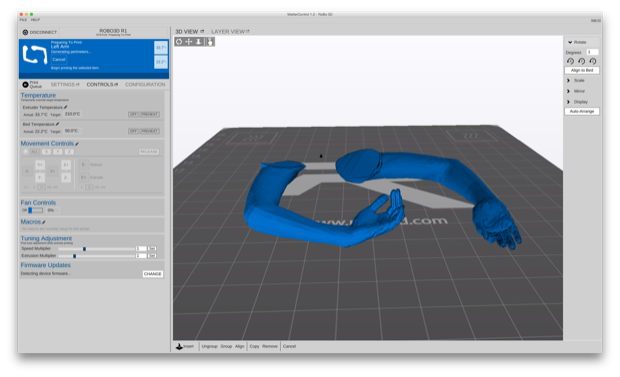This screenshot has height=377, width=620.
Task: Preheat the bed
Action: tap(149, 131)
